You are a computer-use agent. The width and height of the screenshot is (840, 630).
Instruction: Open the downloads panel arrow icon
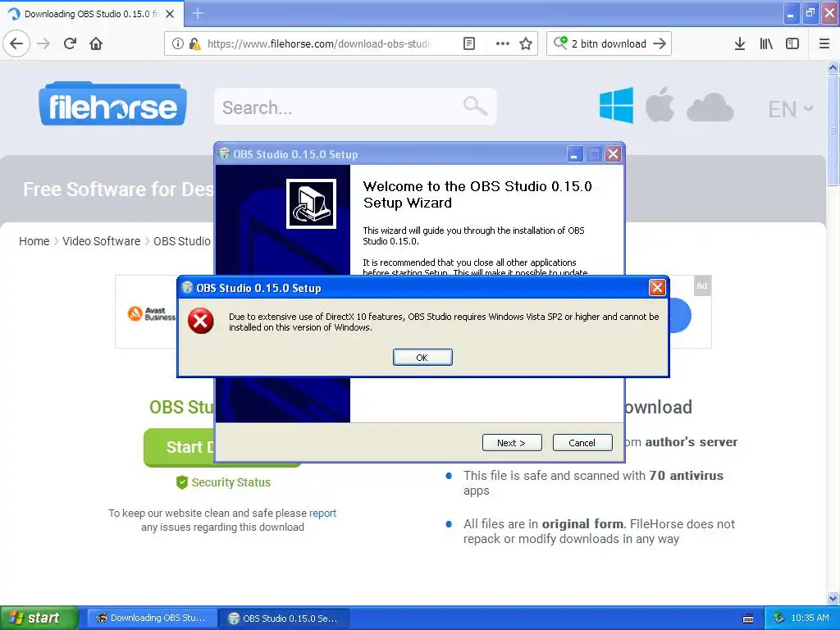(x=739, y=43)
